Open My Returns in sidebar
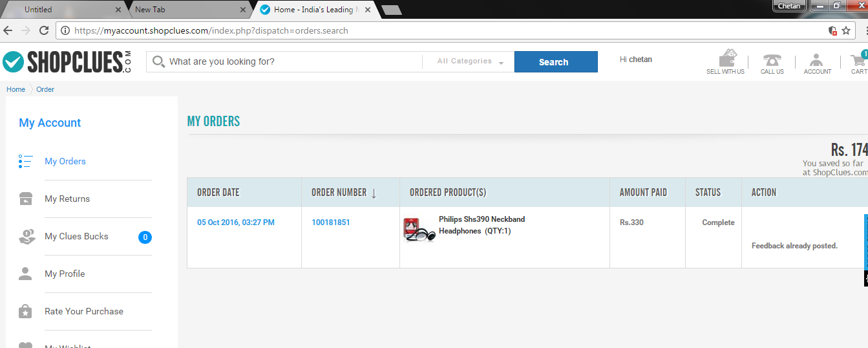 [x=67, y=199]
